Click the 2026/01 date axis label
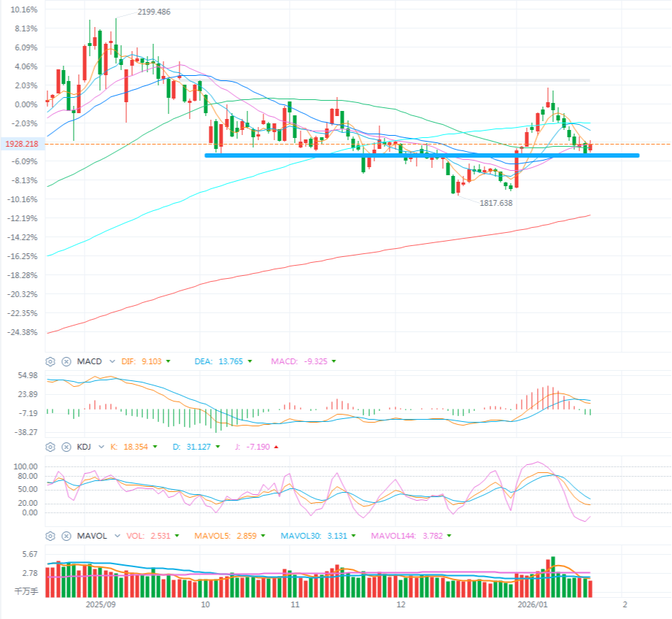The image size is (672, 619). point(533,604)
